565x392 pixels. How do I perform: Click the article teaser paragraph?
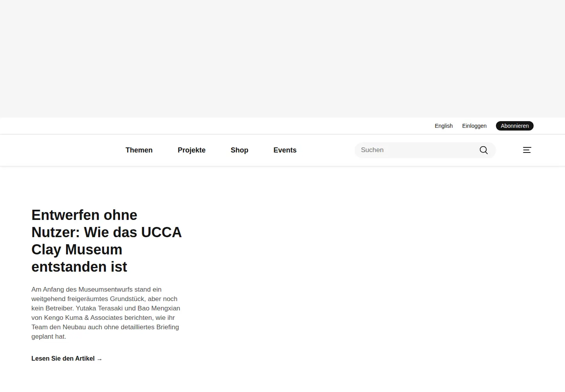pos(106,313)
